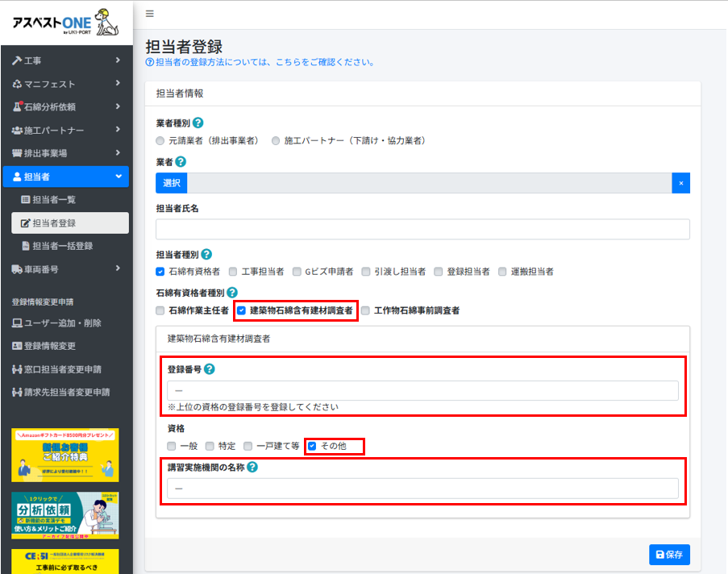This screenshot has height=574, width=728.
Task: Click help icon beside 登録番号 label
Action: pos(209,369)
